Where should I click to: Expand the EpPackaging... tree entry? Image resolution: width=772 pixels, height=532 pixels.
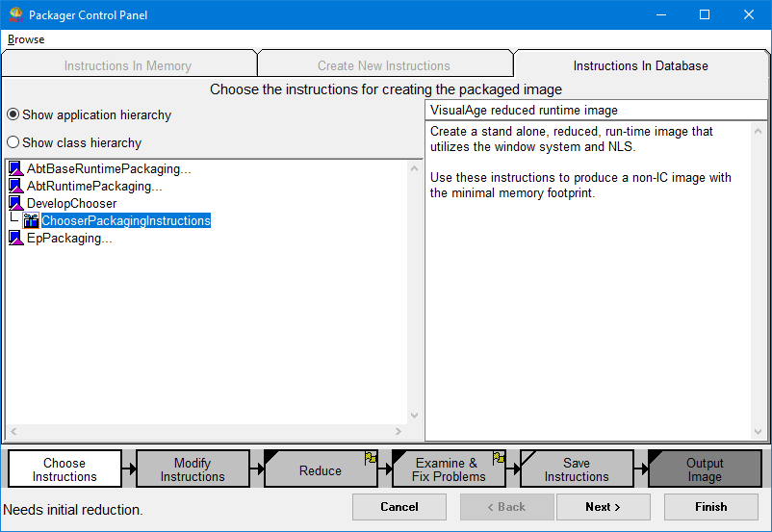tap(69, 239)
